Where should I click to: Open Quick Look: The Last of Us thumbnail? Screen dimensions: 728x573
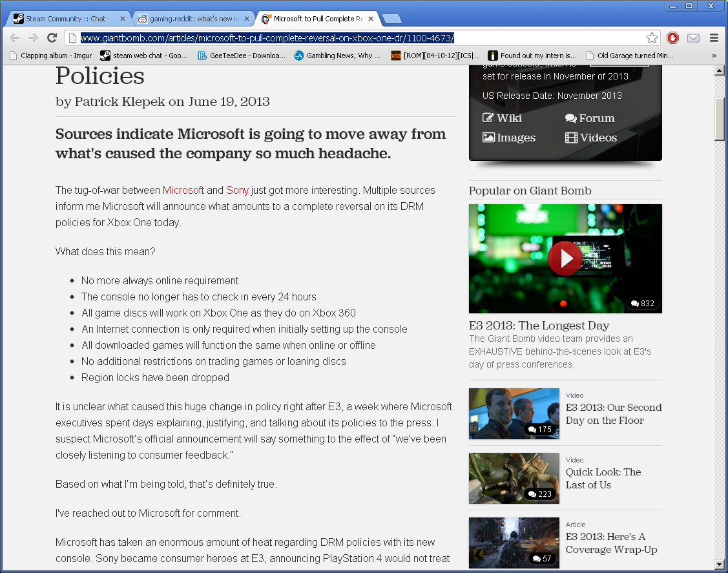click(x=514, y=478)
